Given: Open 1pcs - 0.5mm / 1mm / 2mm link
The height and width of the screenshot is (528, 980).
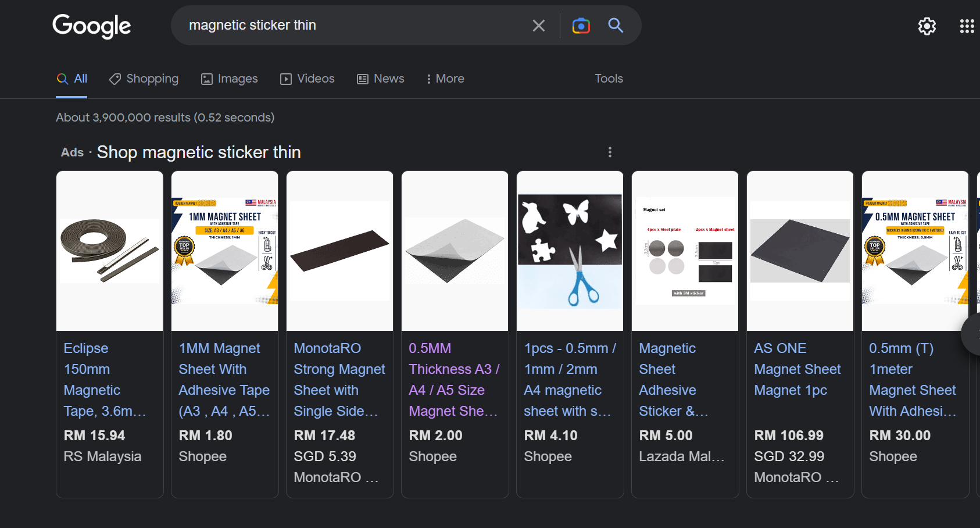Looking at the screenshot, I should click(570, 380).
